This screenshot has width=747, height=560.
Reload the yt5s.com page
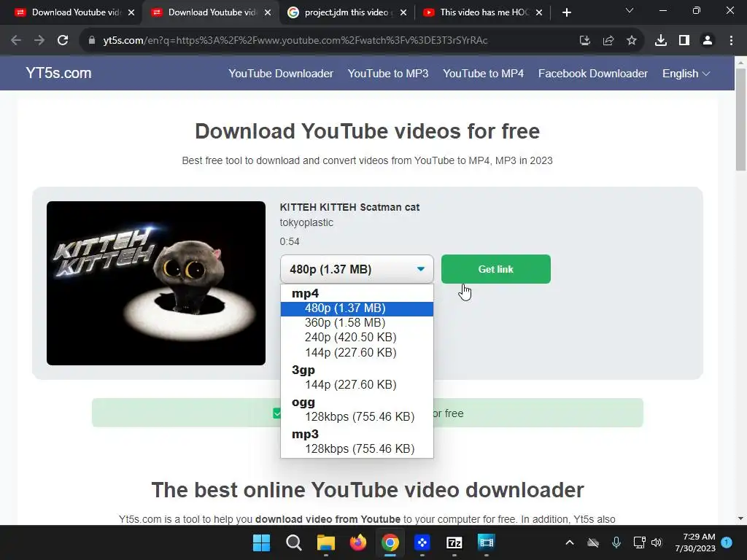(63, 41)
